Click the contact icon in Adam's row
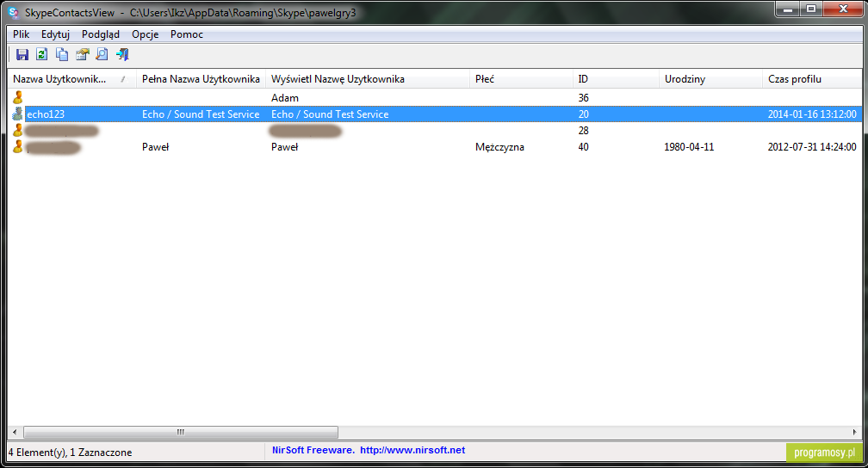Screen dimensions: 868x468 pyautogui.click(x=18, y=97)
